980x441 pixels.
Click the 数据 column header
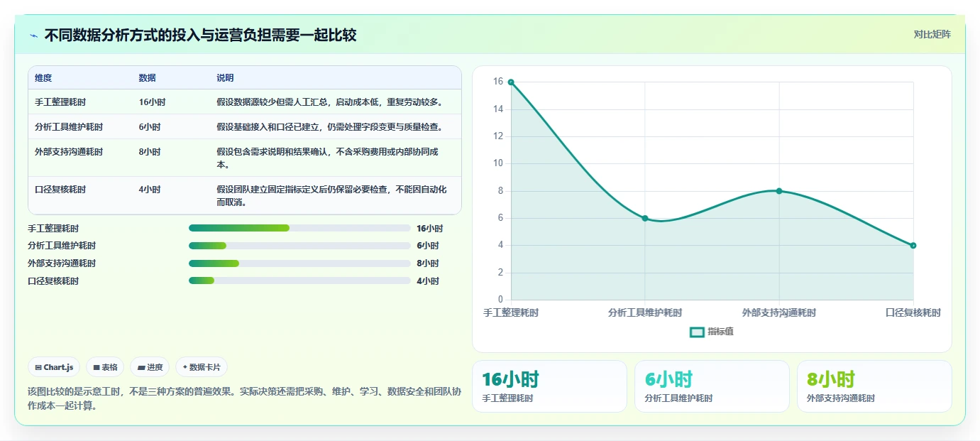148,78
